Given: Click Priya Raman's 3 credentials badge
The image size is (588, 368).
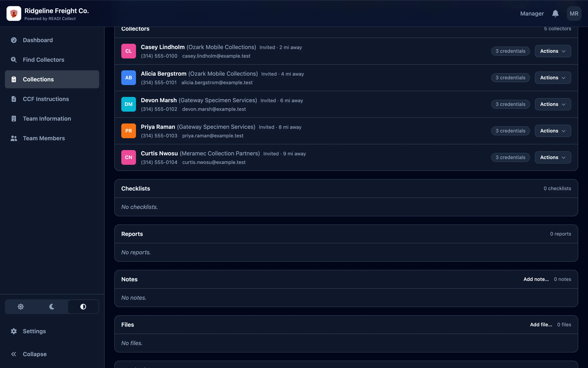Looking at the screenshot, I should click(x=510, y=131).
